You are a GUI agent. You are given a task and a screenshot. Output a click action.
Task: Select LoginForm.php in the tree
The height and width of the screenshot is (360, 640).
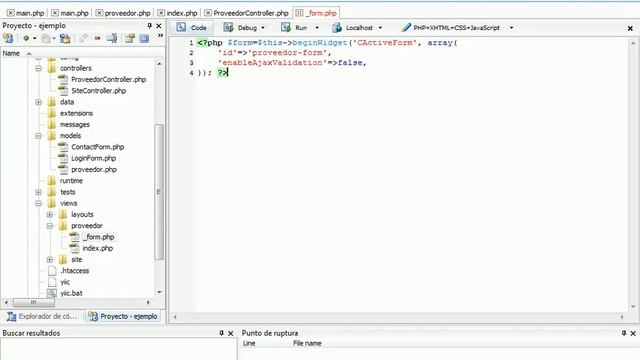tap(93, 158)
